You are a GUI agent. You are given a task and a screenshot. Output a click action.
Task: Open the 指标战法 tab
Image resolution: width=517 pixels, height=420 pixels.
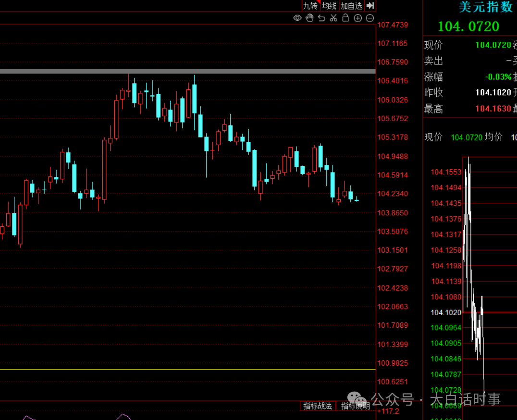(x=318, y=406)
